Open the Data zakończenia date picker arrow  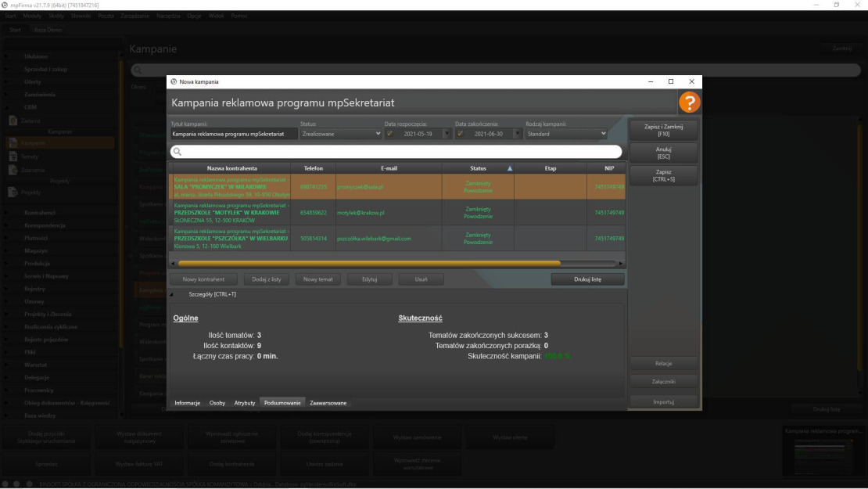coord(517,134)
